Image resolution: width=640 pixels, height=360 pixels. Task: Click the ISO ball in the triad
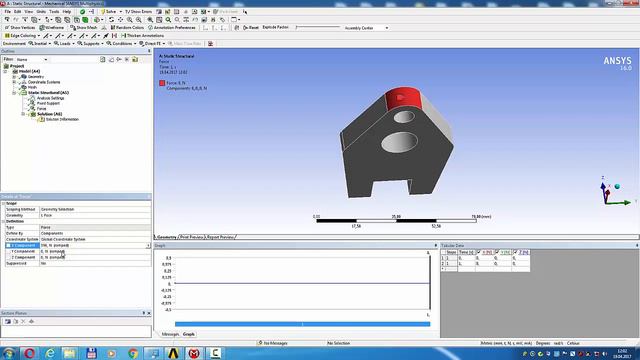[x=617, y=187]
